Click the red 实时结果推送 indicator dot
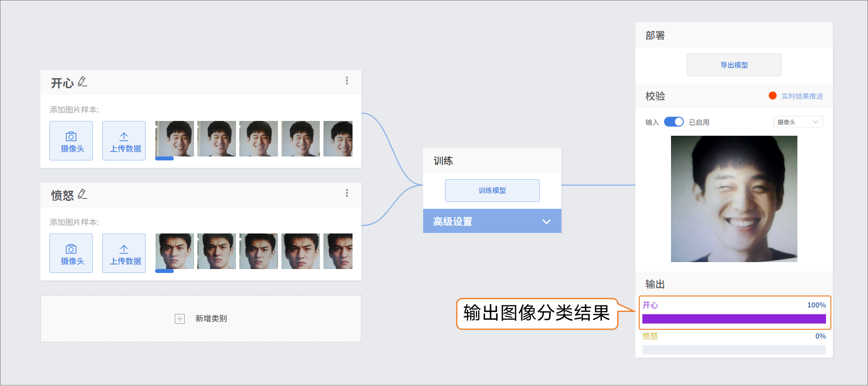Image resolution: width=868 pixels, height=386 pixels. pos(773,96)
